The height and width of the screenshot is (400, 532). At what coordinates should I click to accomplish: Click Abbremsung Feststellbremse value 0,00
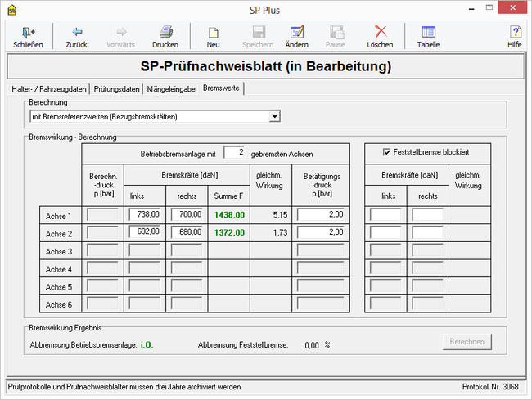coord(312,345)
